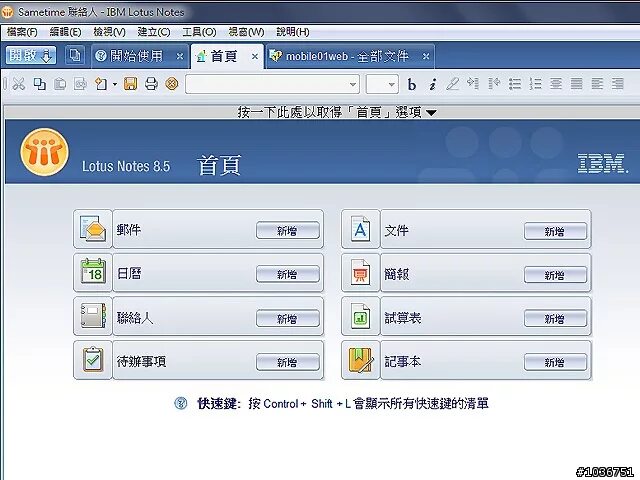
Task: Click the highlighter pen icon
Action: click(x=453, y=84)
